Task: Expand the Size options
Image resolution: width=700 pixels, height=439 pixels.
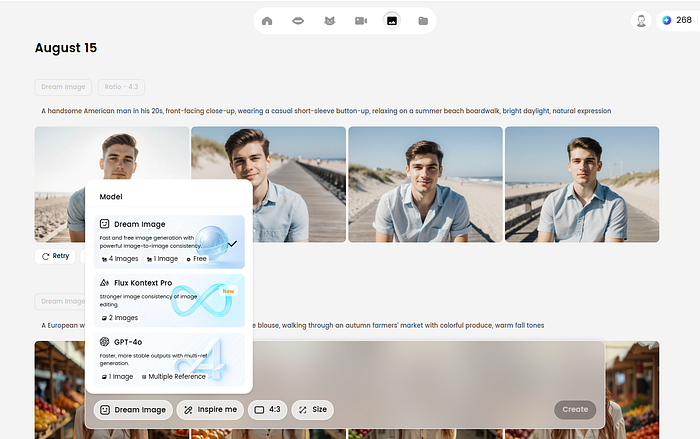Action: [x=312, y=410]
